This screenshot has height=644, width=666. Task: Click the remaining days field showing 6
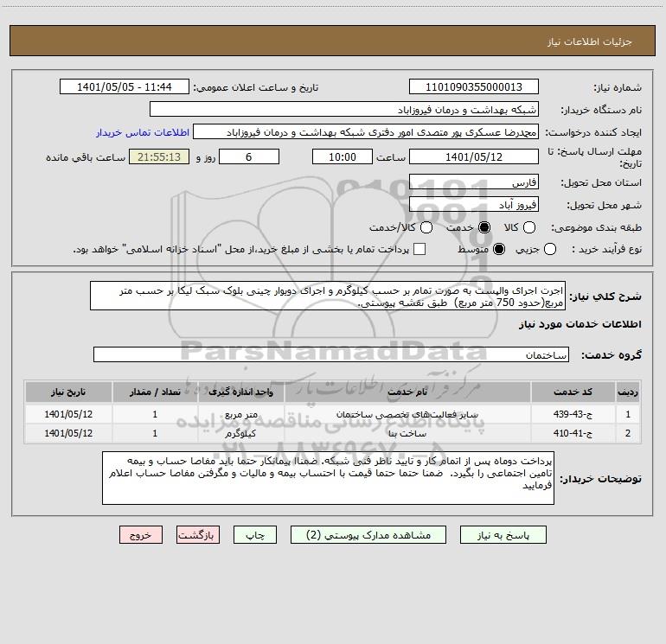tap(249, 156)
